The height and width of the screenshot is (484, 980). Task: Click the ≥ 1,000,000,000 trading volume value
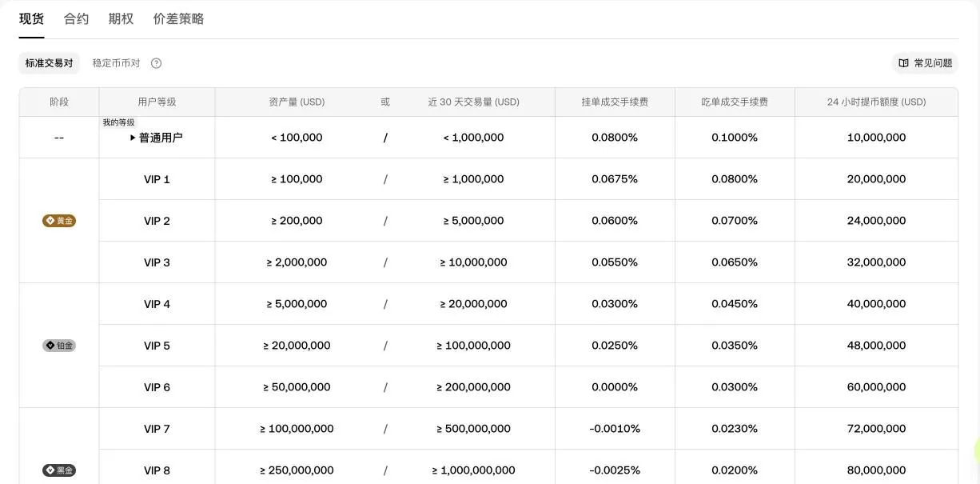click(473, 470)
